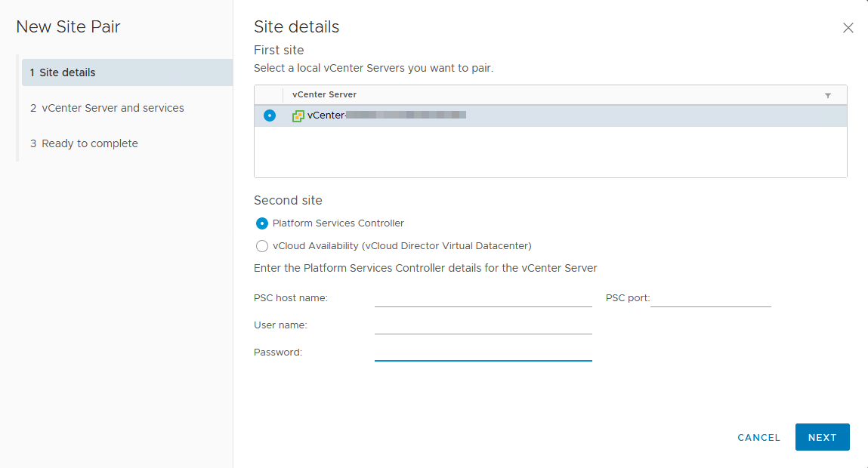The width and height of the screenshot is (868, 468).
Task: Click the Password input field
Action: coord(483,353)
